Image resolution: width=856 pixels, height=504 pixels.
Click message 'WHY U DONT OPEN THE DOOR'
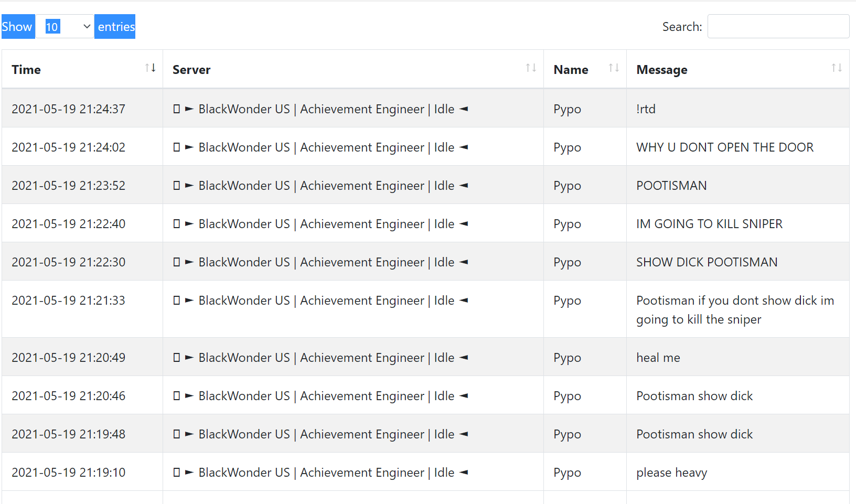(725, 147)
